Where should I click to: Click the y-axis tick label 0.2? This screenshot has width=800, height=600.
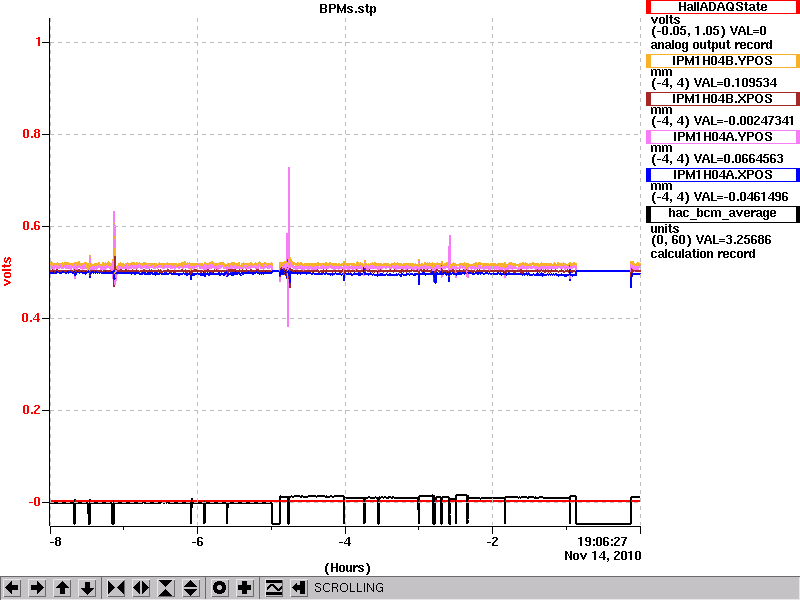click(x=32, y=410)
